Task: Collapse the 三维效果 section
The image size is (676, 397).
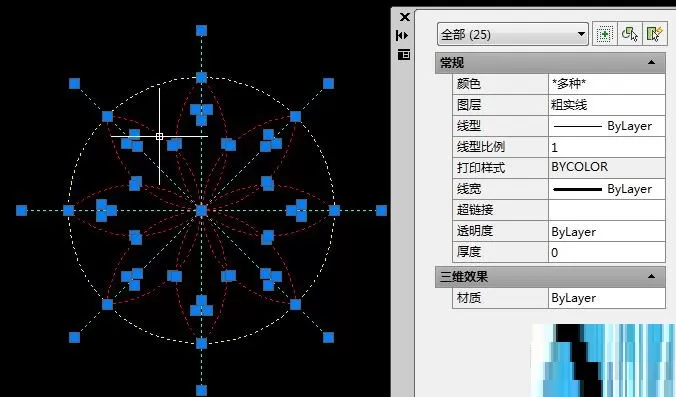Action: [x=651, y=276]
